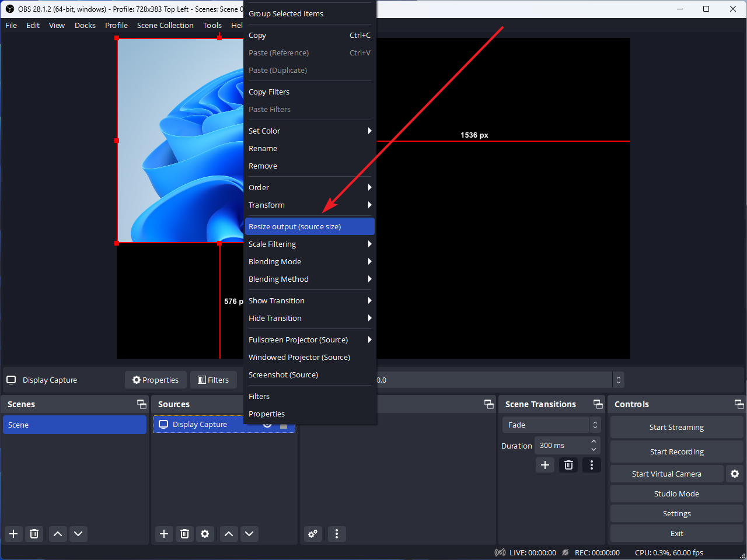Move the source down in the Sources dock
Screen dimensions: 747x560
[249, 534]
